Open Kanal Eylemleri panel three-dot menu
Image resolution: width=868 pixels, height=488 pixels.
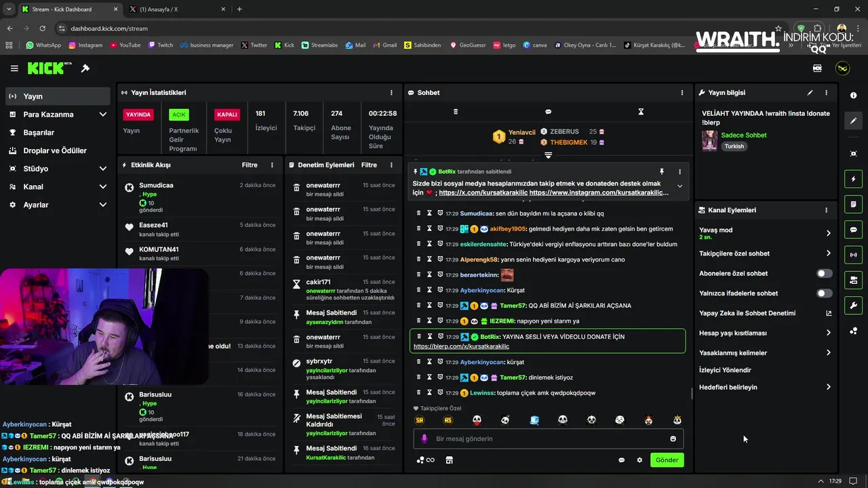pyautogui.click(x=826, y=210)
